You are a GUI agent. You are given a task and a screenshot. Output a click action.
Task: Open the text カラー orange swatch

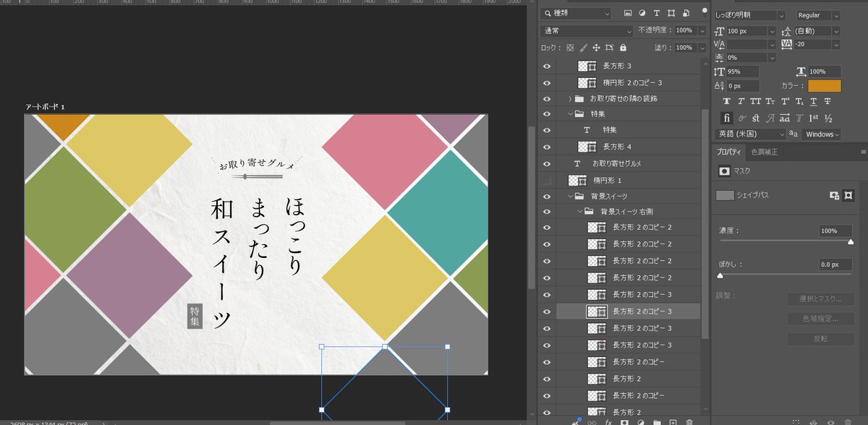[x=824, y=86]
